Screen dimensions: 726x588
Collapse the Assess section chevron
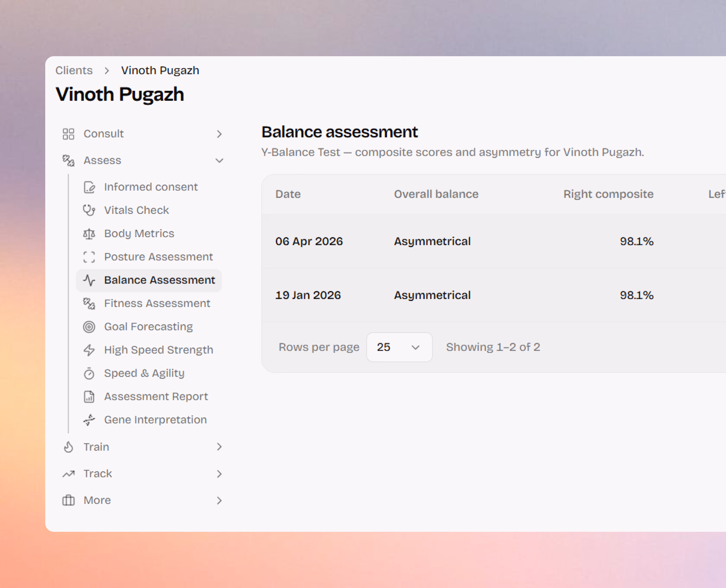click(x=219, y=161)
